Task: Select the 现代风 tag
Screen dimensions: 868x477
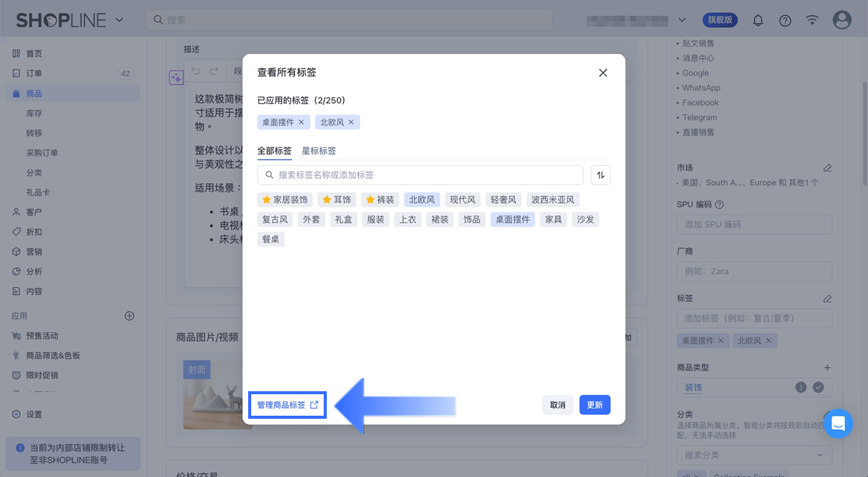Action: 463,200
